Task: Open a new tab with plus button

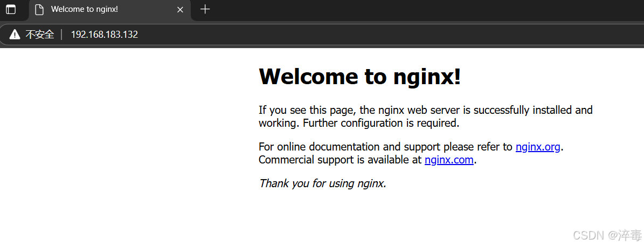Action: (205, 9)
